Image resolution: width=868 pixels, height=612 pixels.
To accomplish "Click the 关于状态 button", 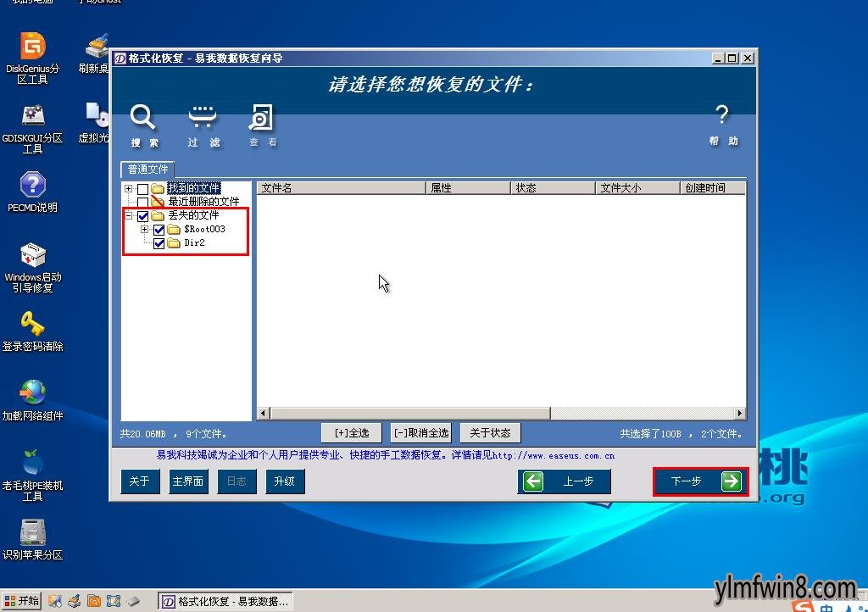I will (491, 432).
